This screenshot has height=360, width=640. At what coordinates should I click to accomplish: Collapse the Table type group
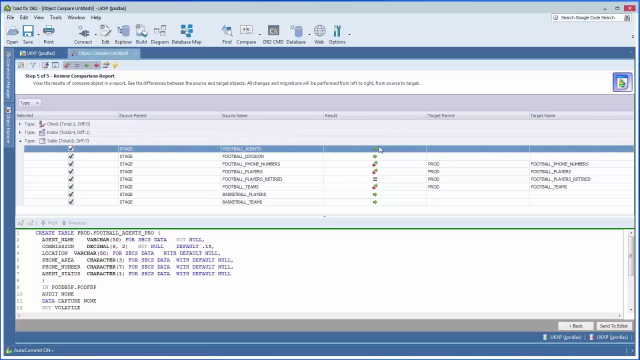[x=20, y=141]
